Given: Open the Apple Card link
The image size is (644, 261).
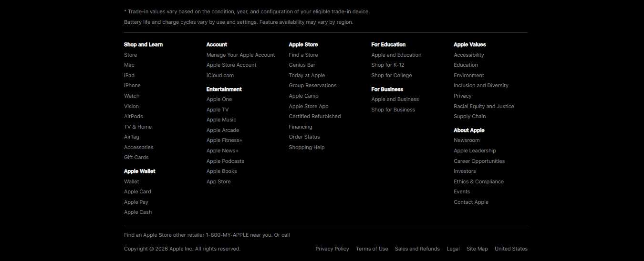Looking at the screenshot, I should pyautogui.click(x=137, y=191).
